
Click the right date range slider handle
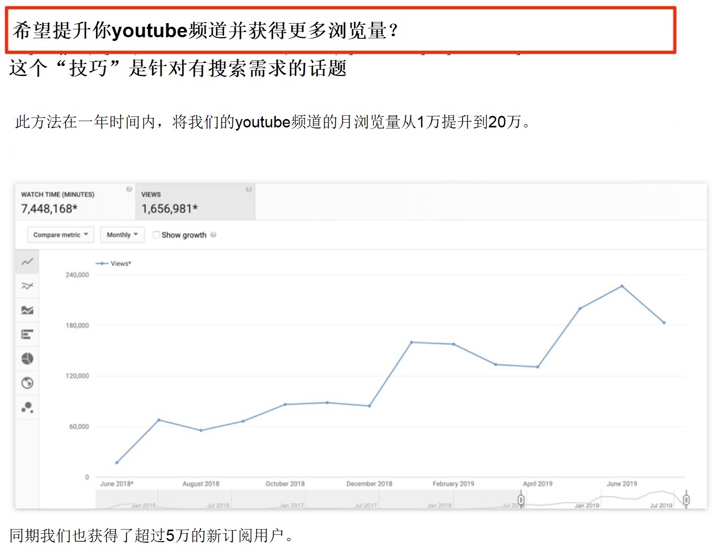pos(686,499)
